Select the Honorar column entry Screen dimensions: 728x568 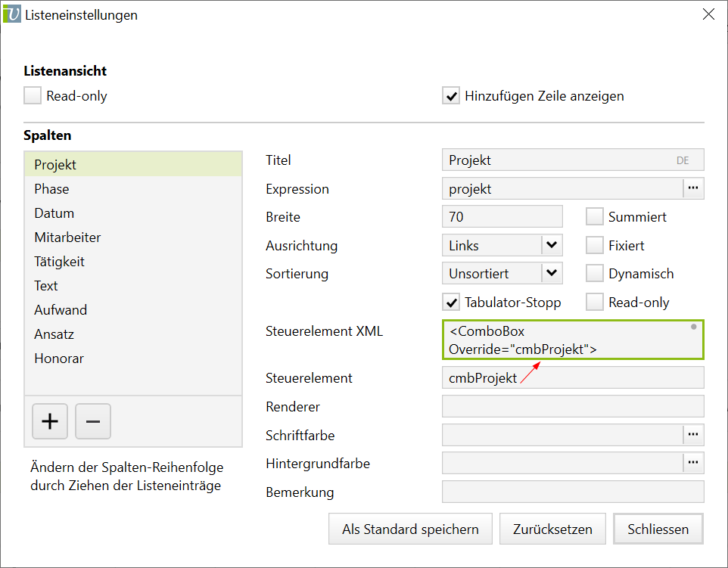pyautogui.click(x=58, y=358)
